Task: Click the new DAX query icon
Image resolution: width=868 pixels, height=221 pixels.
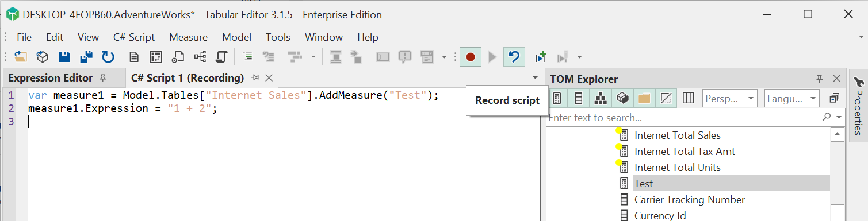Action: [178, 57]
